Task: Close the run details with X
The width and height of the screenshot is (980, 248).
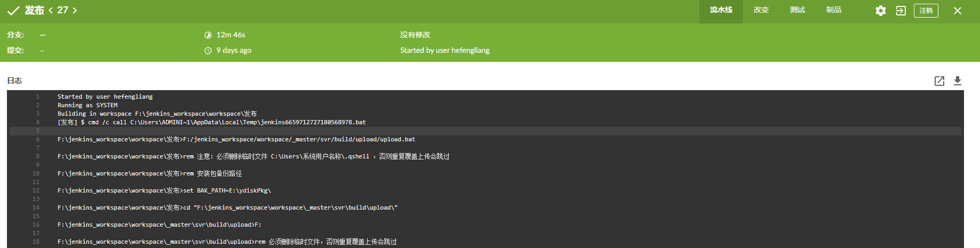Action: click(957, 11)
